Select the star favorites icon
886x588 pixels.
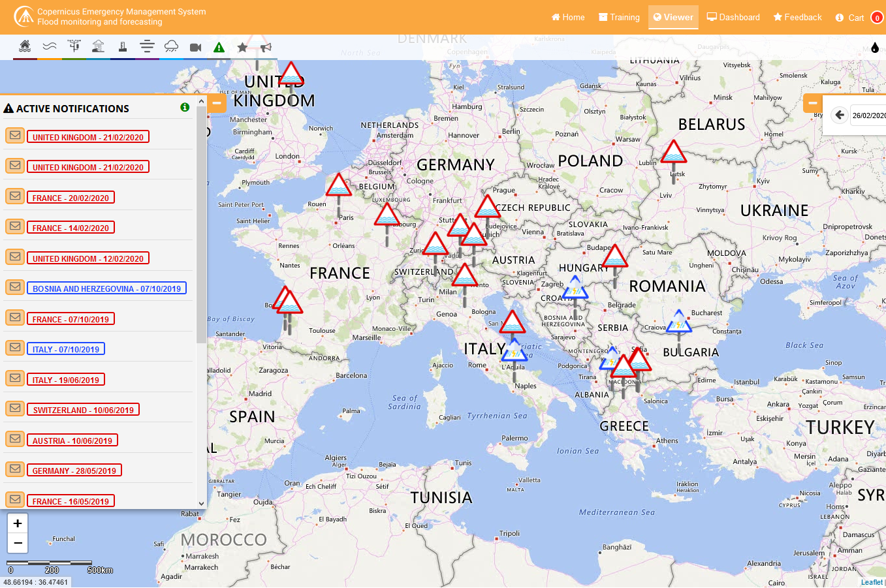click(242, 46)
